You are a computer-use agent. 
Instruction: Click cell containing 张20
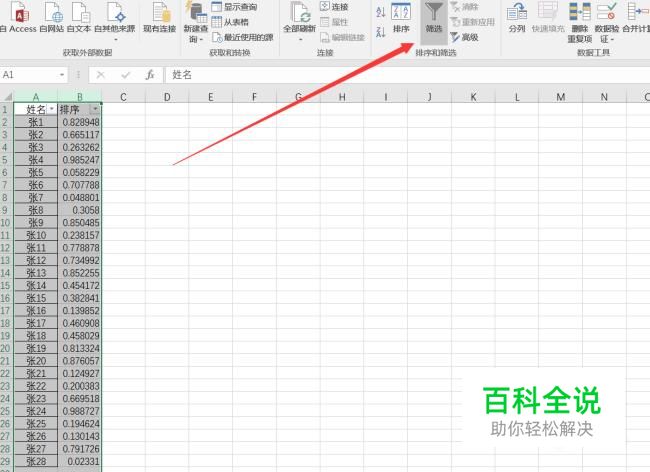point(36,361)
